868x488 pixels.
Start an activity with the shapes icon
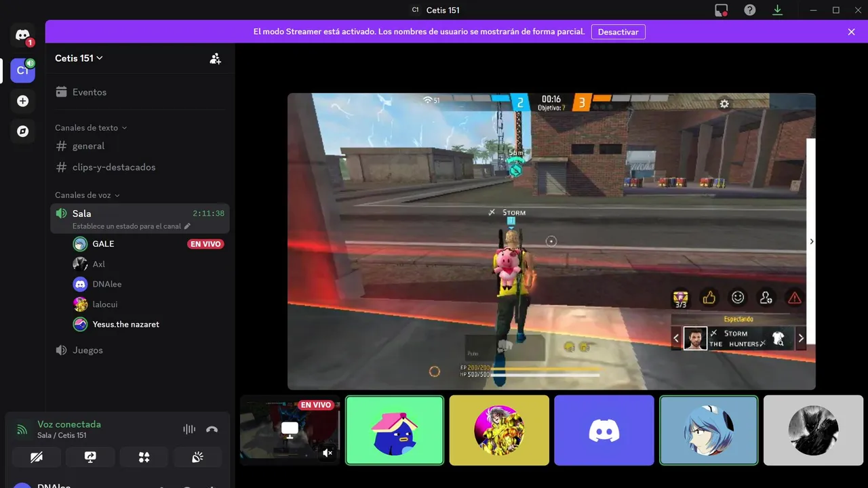(x=144, y=457)
